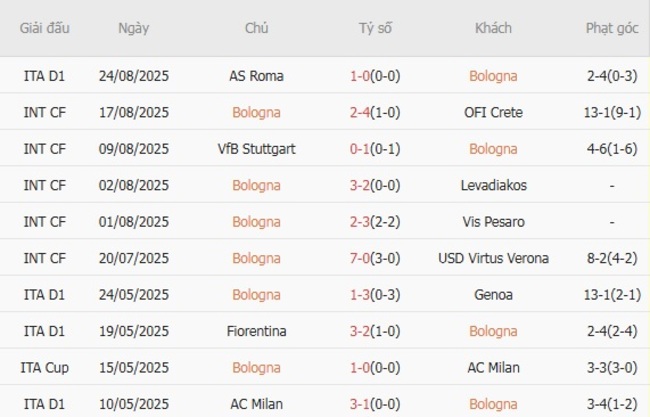Screen dimensions: 650x417
Task: Select the Ngày column header
Action: [x=133, y=29]
